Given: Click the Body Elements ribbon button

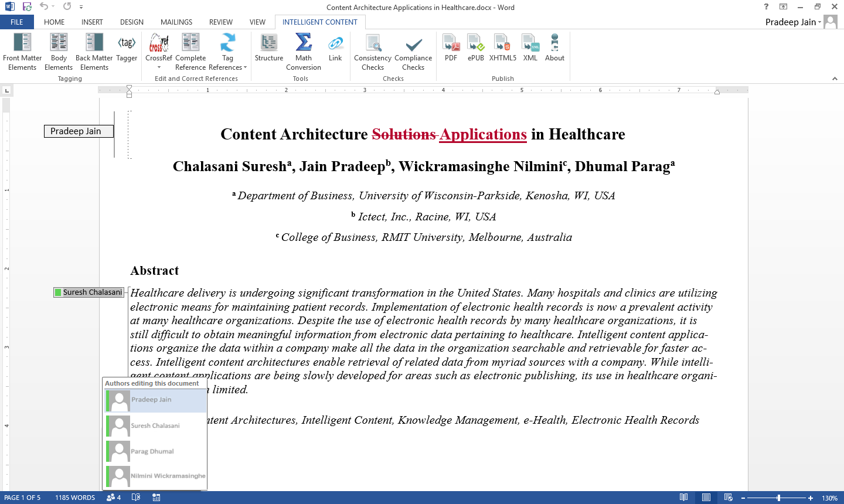Looking at the screenshot, I should tap(59, 52).
